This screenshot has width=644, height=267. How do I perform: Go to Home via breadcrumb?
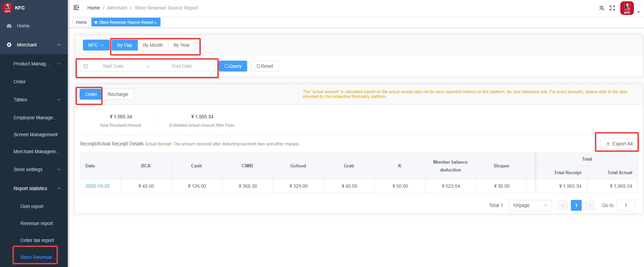click(93, 8)
